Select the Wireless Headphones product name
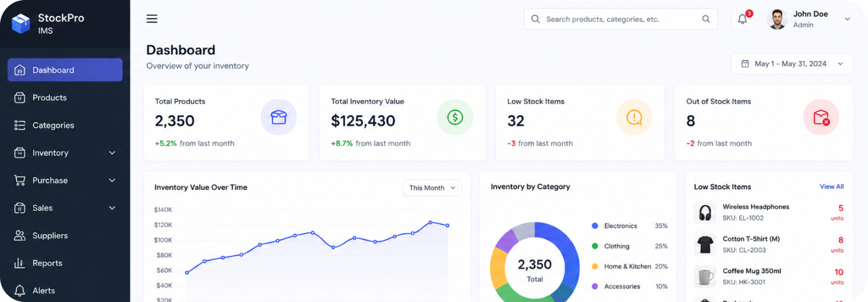The width and height of the screenshot is (868, 302). 755,206
